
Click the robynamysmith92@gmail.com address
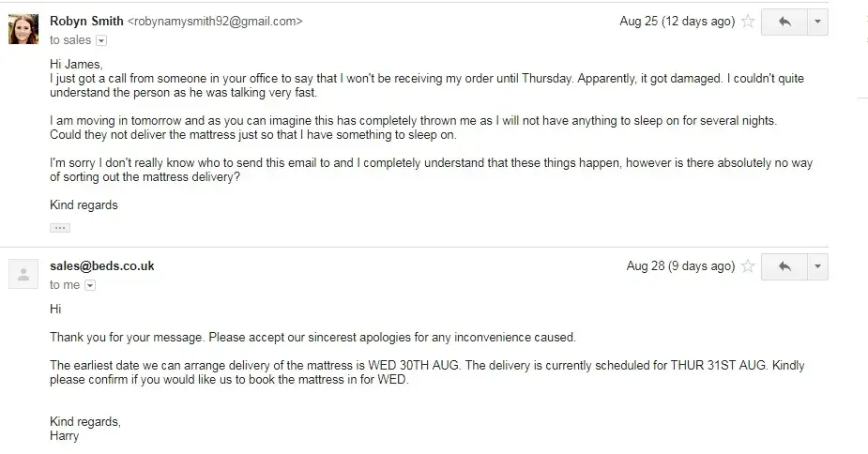(x=215, y=21)
